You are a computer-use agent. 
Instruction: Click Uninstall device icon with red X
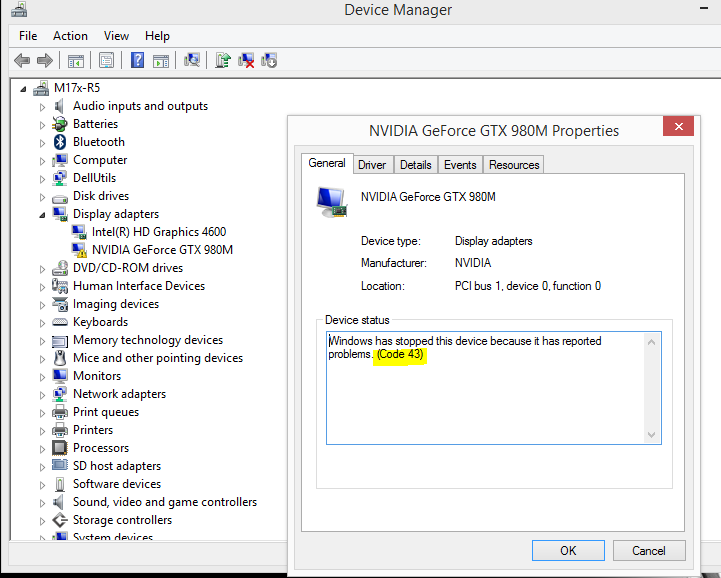coord(246,60)
